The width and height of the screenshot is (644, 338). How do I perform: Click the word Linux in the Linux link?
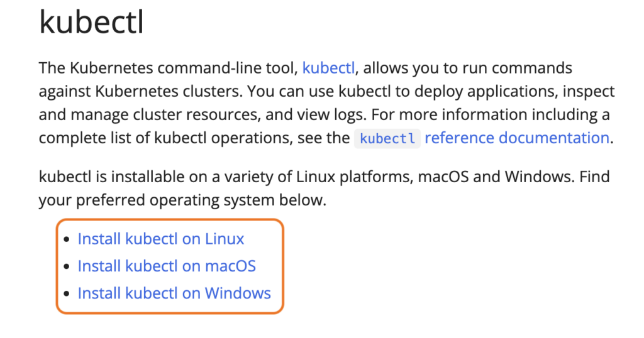[225, 239]
